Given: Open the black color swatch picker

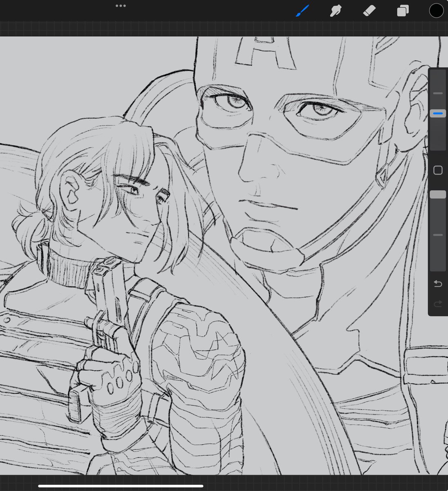Looking at the screenshot, I should (436, 11).
